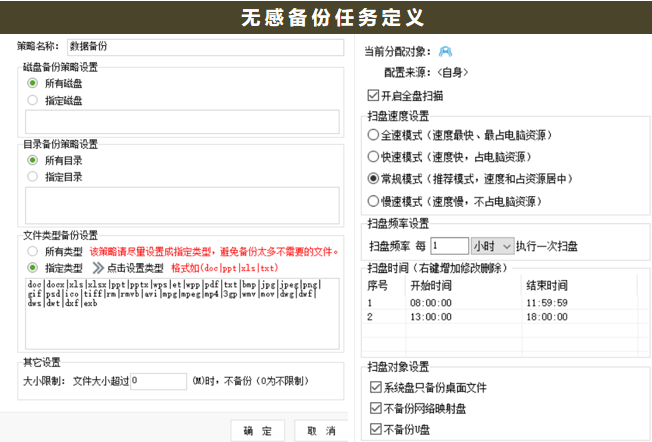Focus the 策略名称 input field
The height and width of the screenshot is (442, 652).
(205, 47)
